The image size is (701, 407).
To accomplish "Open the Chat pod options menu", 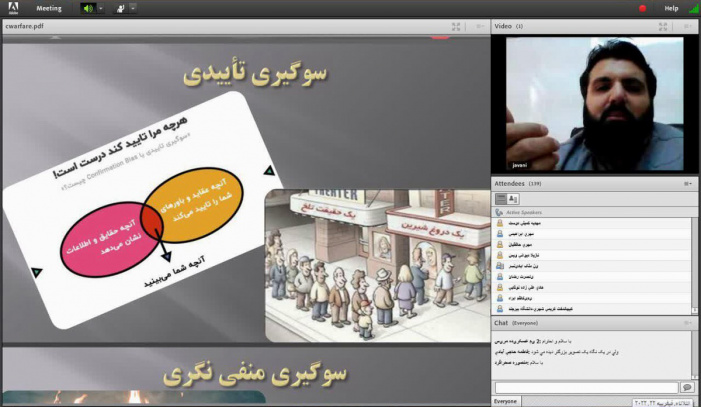I will (x=688, y=323).
